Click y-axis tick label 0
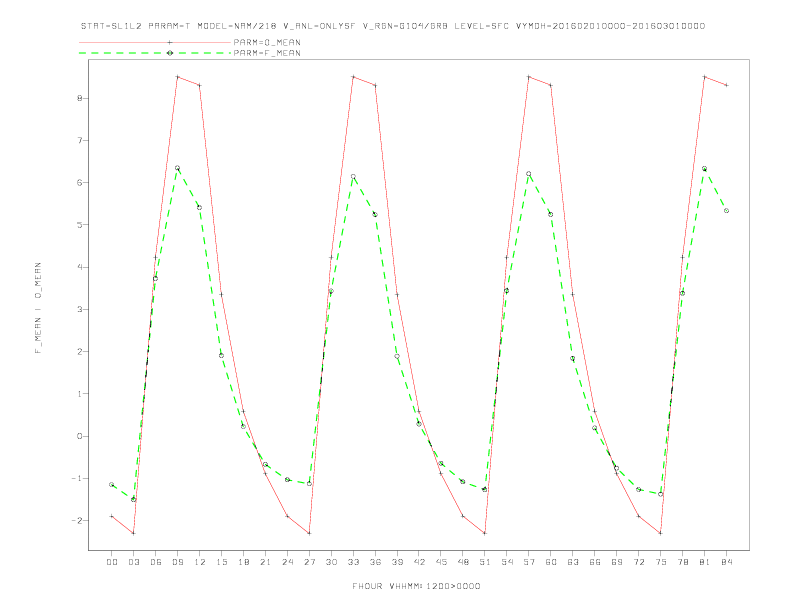 [x=79, y=436]
